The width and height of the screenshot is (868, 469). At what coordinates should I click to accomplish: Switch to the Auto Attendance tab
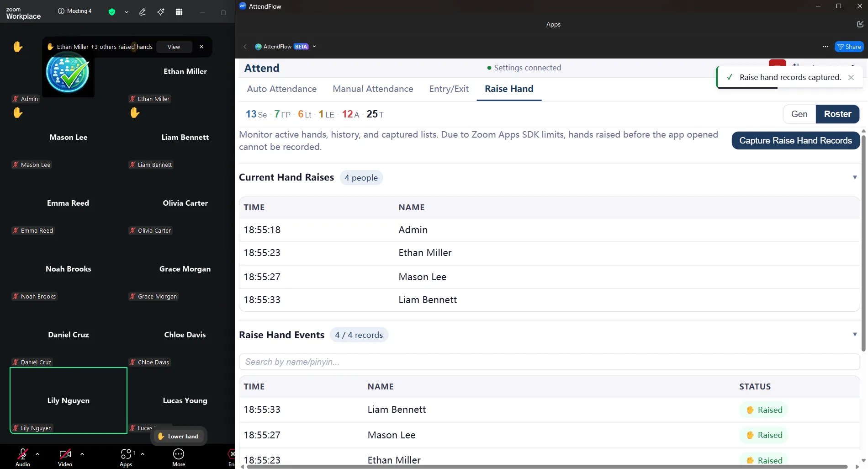click(x=282, y=89)
